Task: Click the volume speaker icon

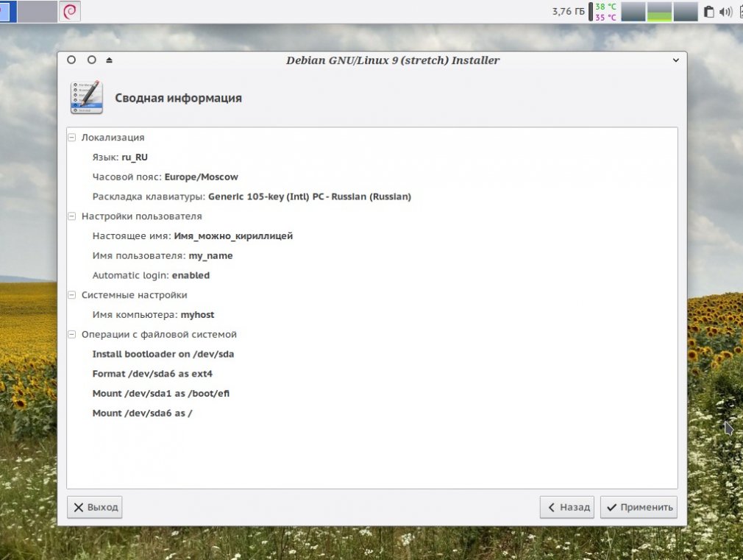Action: [x=725, y=12]
